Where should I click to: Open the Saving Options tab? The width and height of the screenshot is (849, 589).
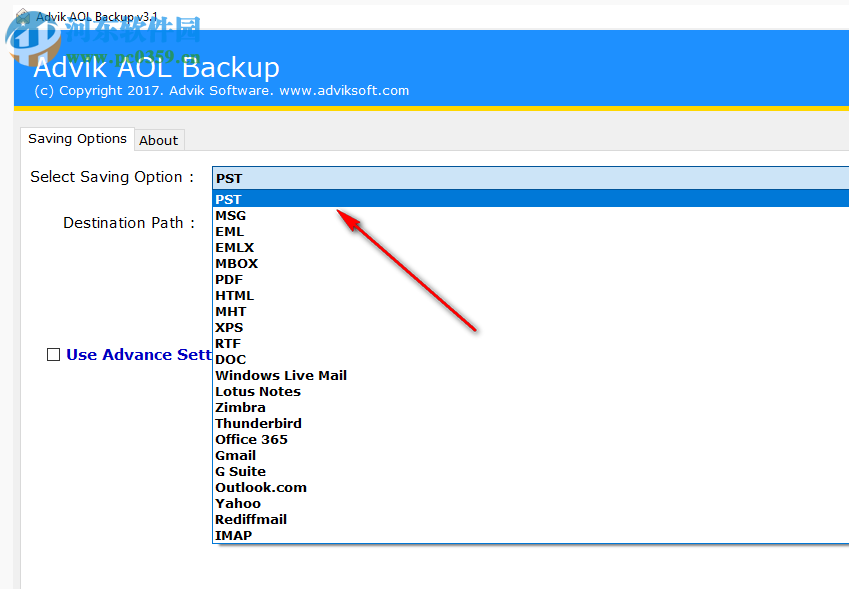77,139
